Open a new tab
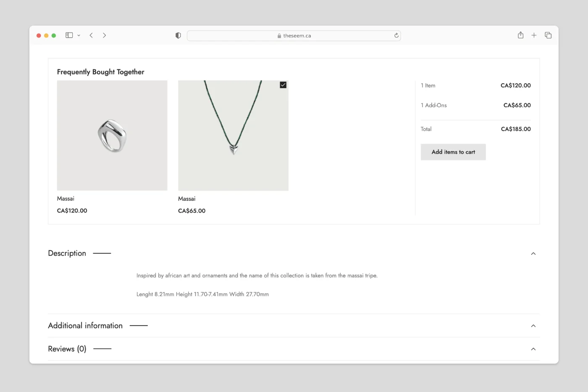 click(534, 35)
